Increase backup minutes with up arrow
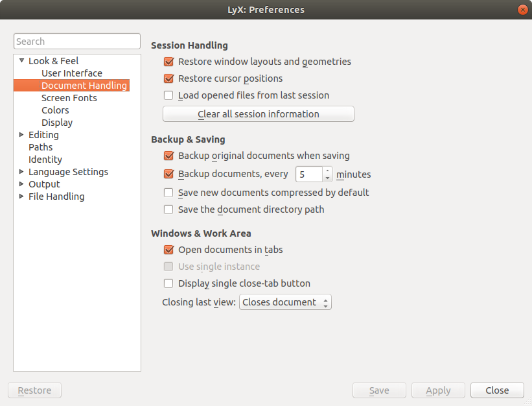Image resolution: width=532 pixels, height=406 pixels. pyautogui.click(x=327, y=171)
